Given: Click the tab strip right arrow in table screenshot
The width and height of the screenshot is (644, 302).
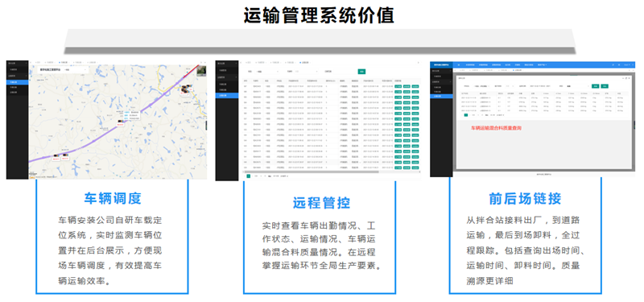Looking at the screenshot, I should 418,63.
